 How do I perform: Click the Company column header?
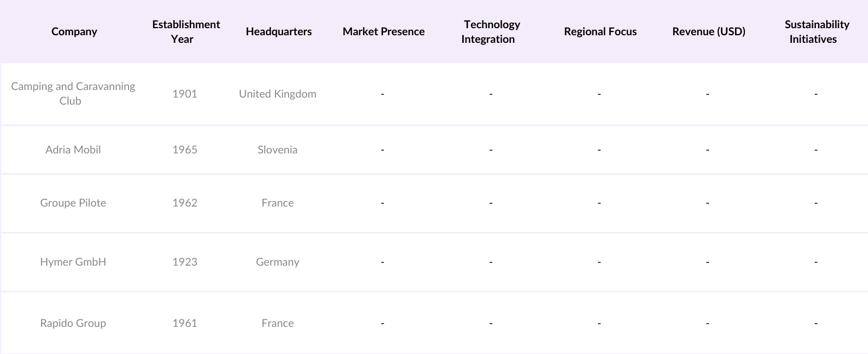(x=74, y=31)
